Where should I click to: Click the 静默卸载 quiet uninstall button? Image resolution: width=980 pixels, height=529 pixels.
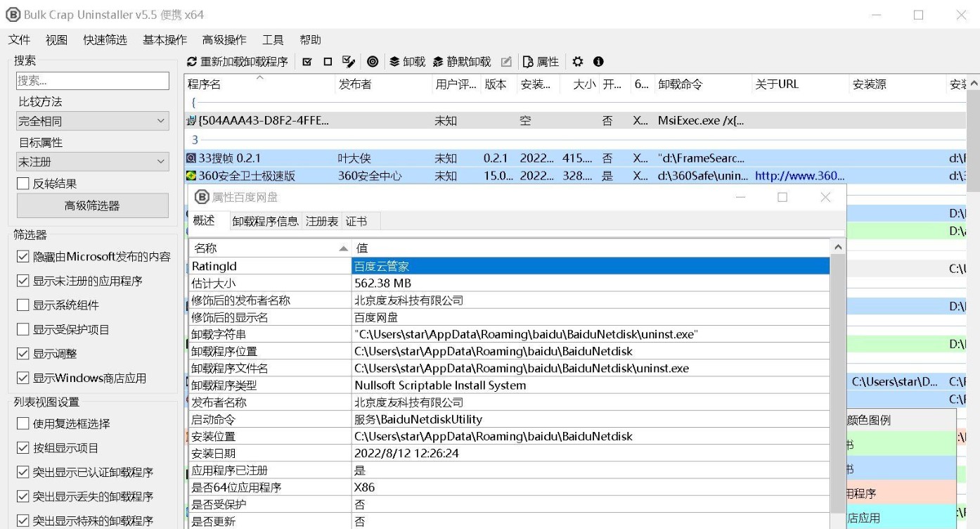(462, 62)
